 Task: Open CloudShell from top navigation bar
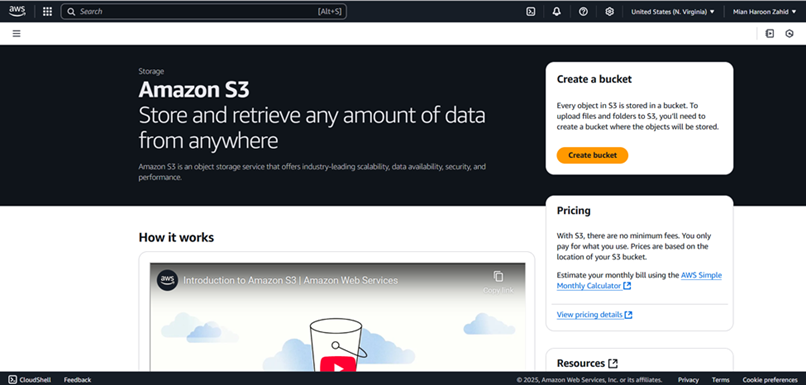530,11
